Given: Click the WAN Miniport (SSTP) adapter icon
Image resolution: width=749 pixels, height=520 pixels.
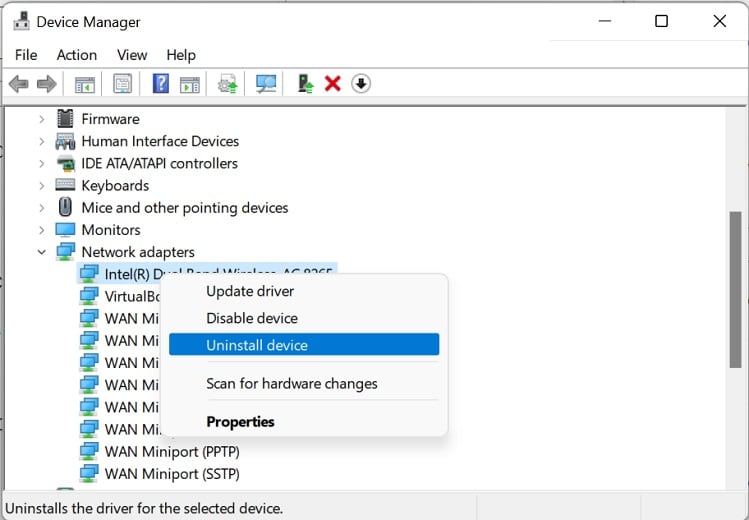Looking at the screenshot, I should point(89,474).
